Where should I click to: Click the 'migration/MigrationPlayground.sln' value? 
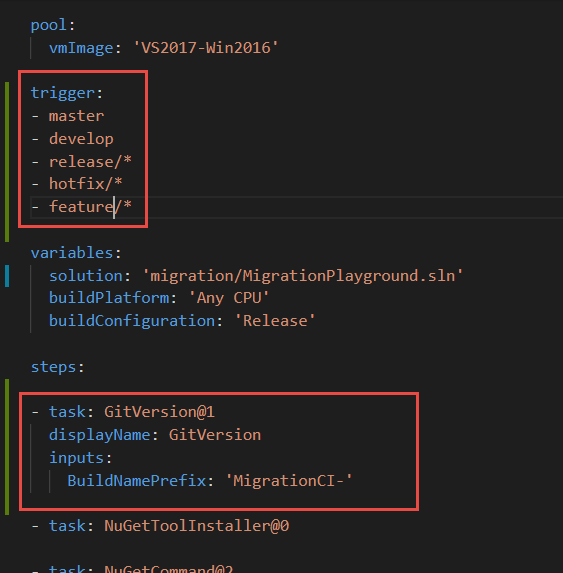tap(303, 276)
